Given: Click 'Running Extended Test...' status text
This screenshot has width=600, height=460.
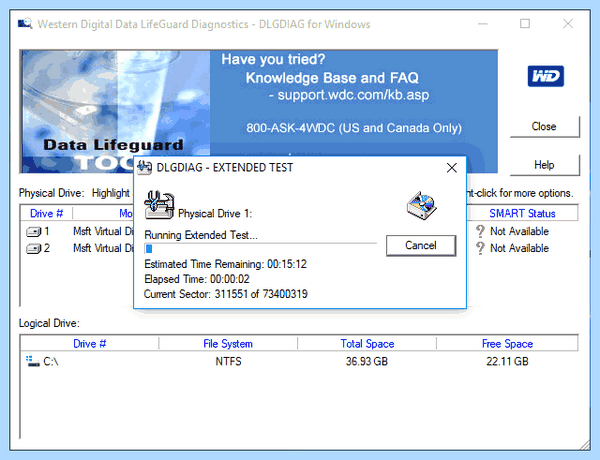Looking at the screenshot, I should coord(201,235).
